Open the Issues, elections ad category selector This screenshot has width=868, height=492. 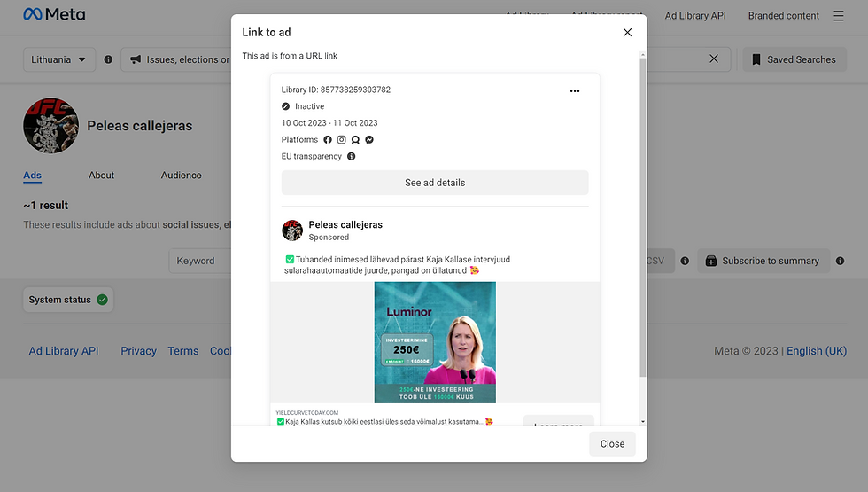[x=176, y=59]
